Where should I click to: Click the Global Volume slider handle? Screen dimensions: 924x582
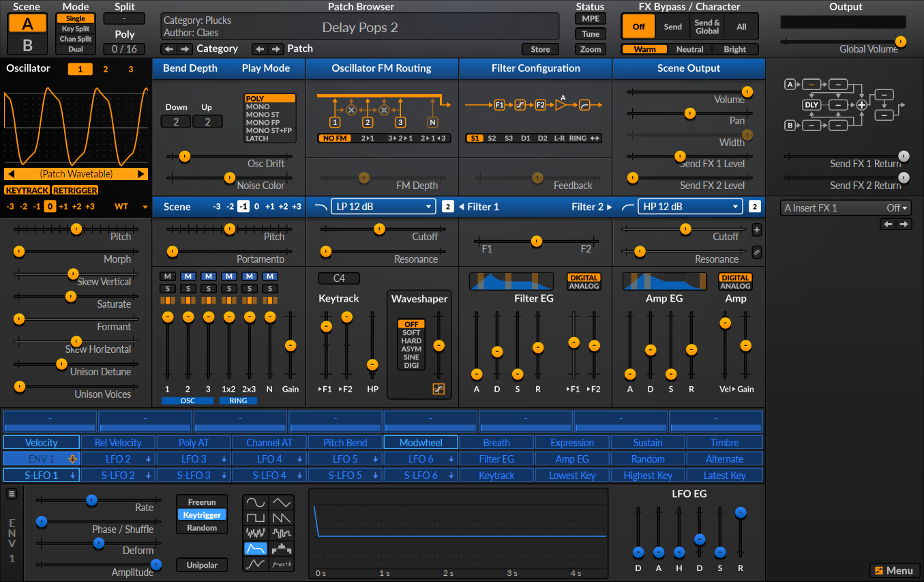coord(900,42)
